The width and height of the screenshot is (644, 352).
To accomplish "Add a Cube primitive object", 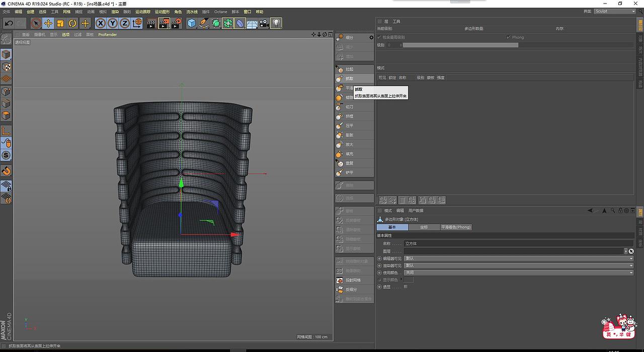I will coord(192,23).
